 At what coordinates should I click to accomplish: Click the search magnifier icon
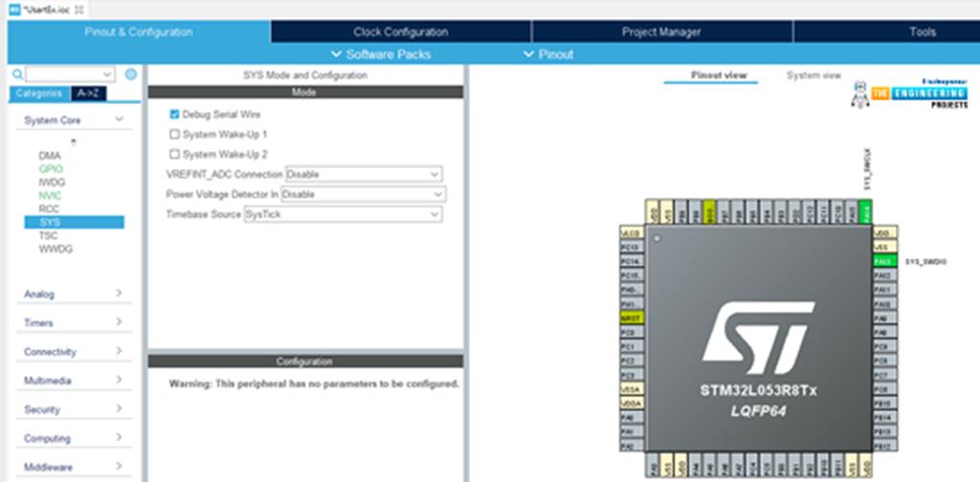17,75
